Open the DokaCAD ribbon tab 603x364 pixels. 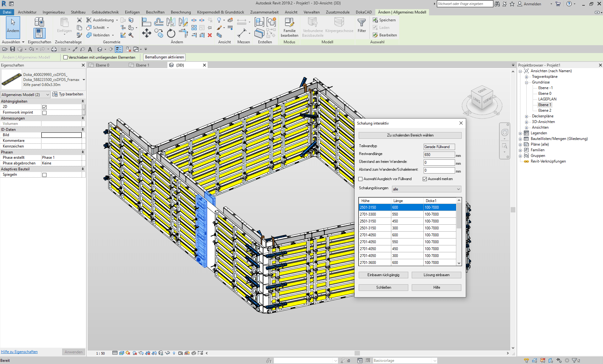point(363,12)
